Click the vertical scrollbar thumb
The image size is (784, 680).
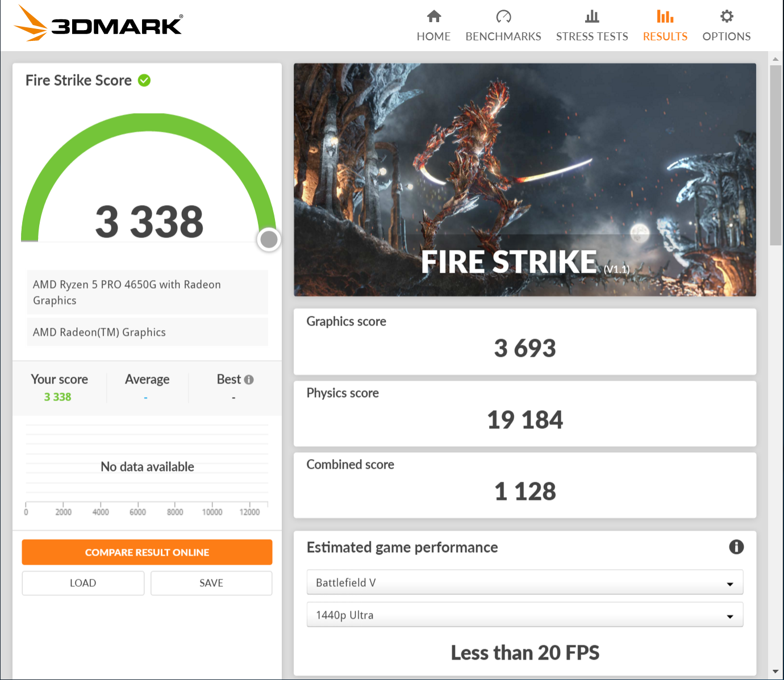tap(775, 155)
